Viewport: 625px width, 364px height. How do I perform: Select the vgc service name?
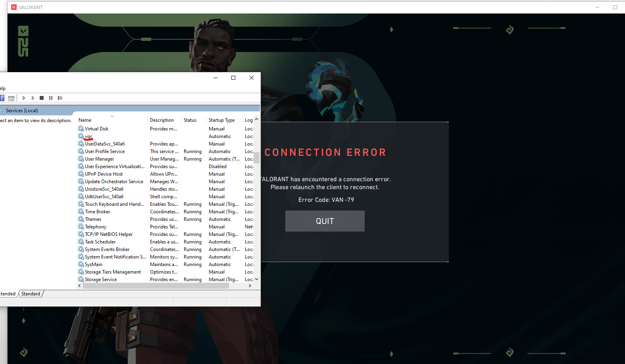click(x=88, y=136)
